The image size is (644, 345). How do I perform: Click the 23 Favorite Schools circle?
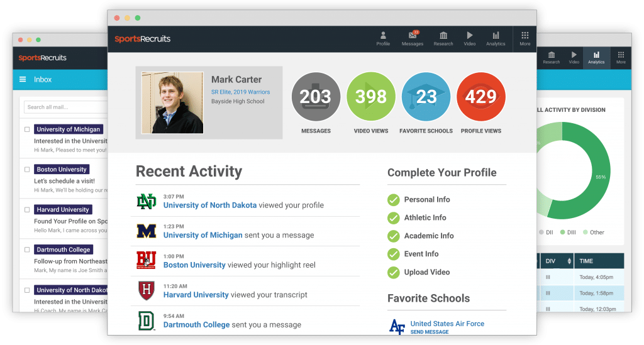click(x=426, y=97)
